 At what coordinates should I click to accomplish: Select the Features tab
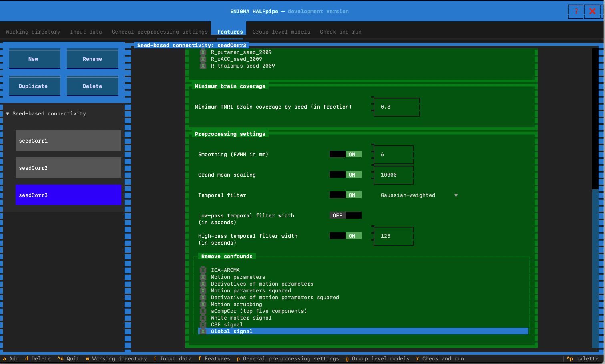[230, 32]
